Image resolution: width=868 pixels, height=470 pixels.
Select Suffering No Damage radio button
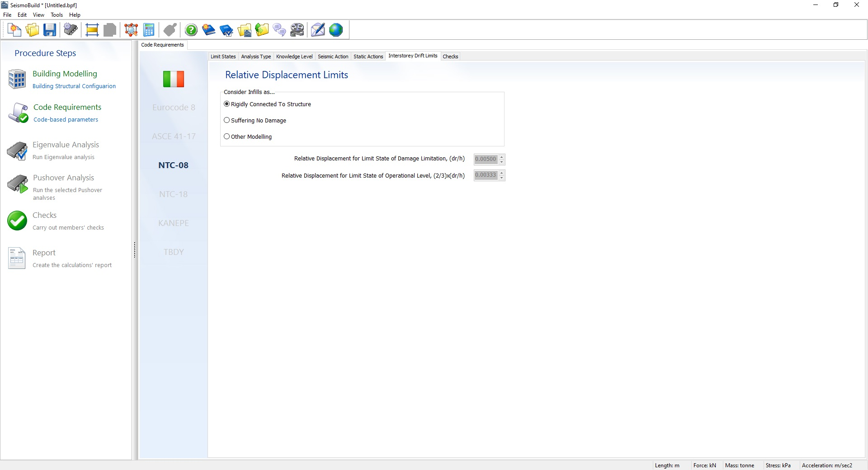[x=227, y=120]
